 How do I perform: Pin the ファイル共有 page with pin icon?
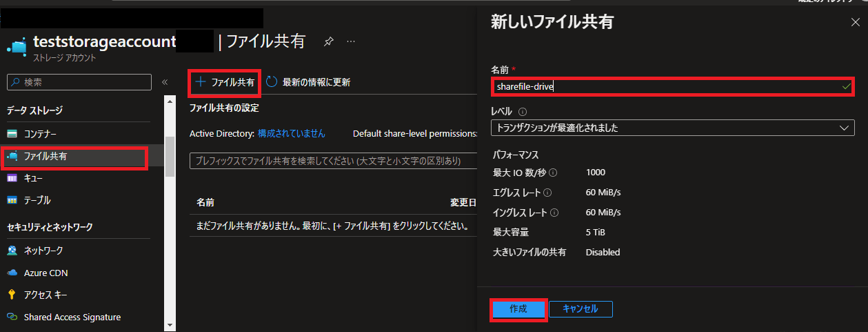pos(328,41)
